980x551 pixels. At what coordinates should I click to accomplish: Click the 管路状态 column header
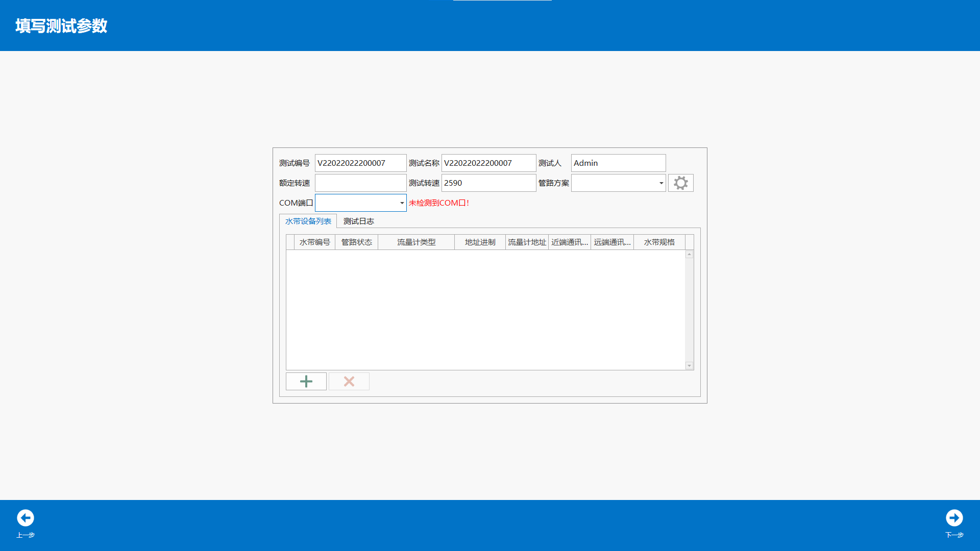(356, 242)
